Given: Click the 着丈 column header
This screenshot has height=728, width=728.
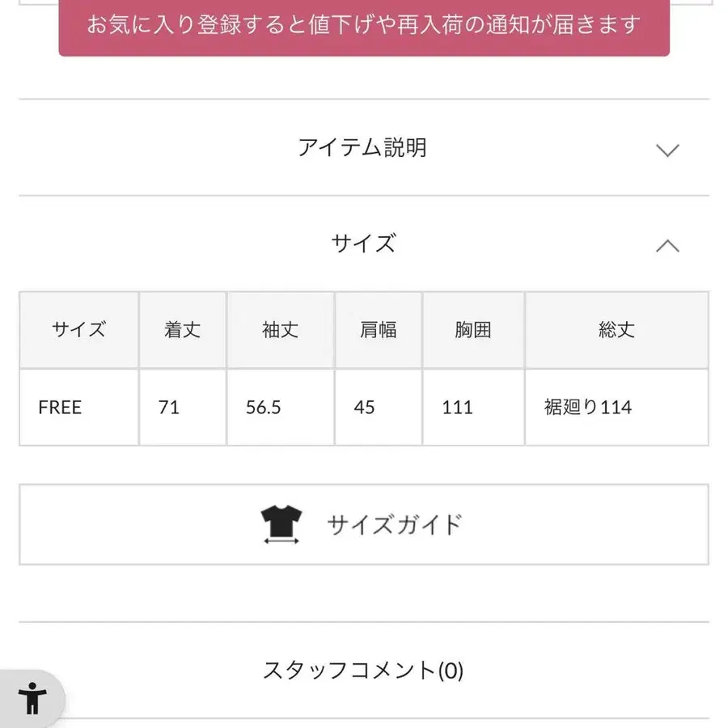Looking at the screenshot, I should [x=182, y=330].
